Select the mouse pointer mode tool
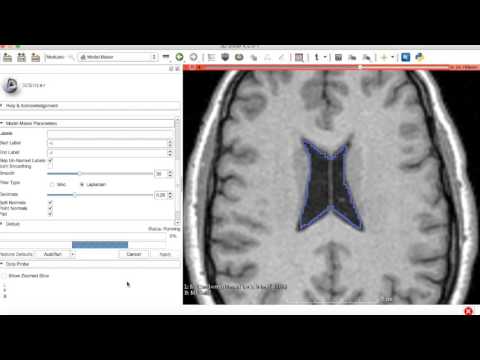 click(317, 57)
